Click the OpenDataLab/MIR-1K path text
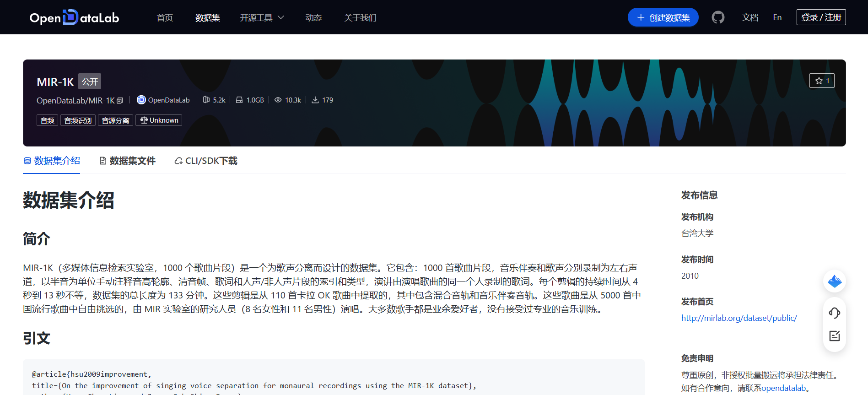Image resolution: width=868 pixels, height=395 pixels. click(75, 100)
